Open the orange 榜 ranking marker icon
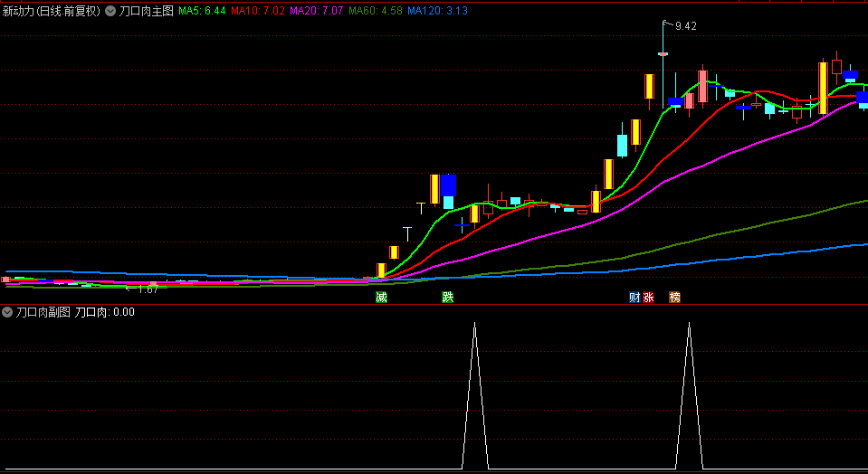 tap(674, 297)
